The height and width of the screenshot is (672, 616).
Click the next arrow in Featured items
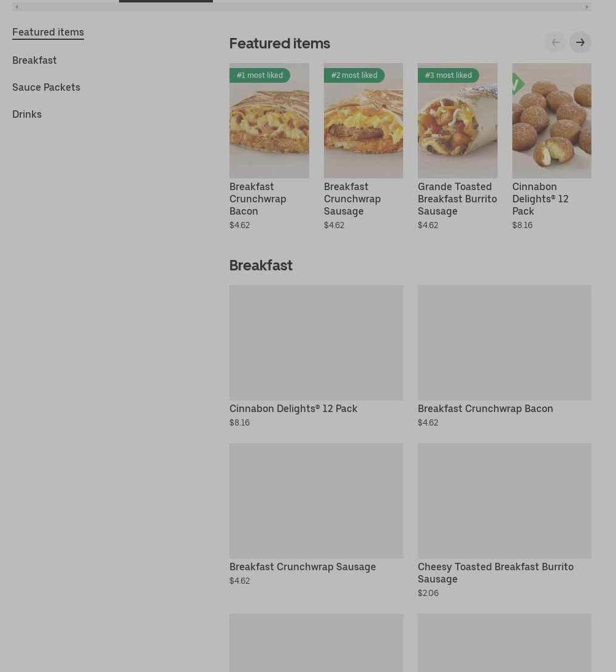pos(580,42)
